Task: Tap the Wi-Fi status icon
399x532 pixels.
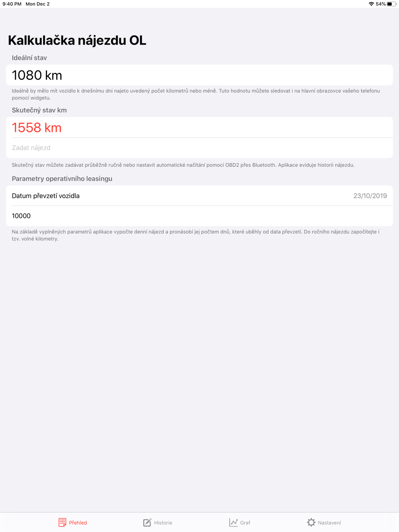Action: (x=371, y=4)
